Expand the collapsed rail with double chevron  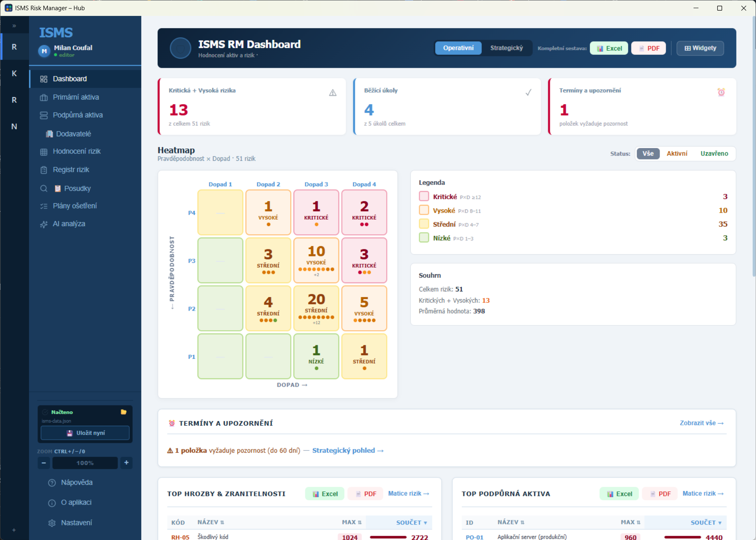tap(14, 26)
